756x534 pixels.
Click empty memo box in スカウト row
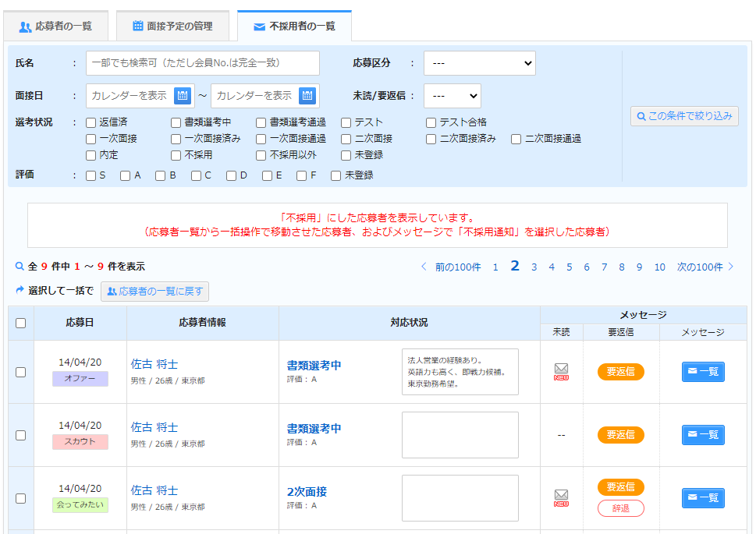(460, 435)
